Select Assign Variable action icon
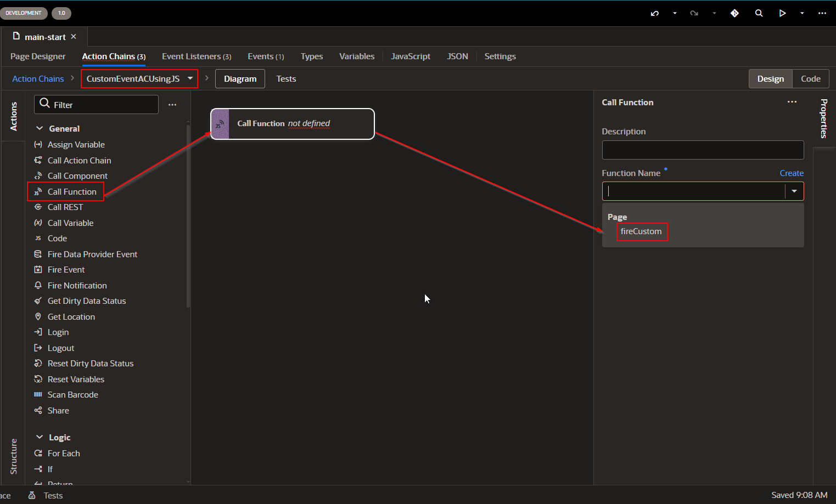This screenshot has height=504, width=836. point(38,145)
